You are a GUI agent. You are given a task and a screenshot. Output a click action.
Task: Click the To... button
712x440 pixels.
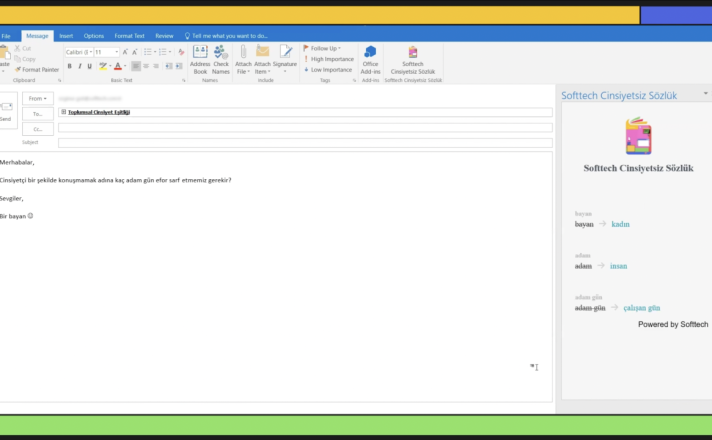point(38,114)
